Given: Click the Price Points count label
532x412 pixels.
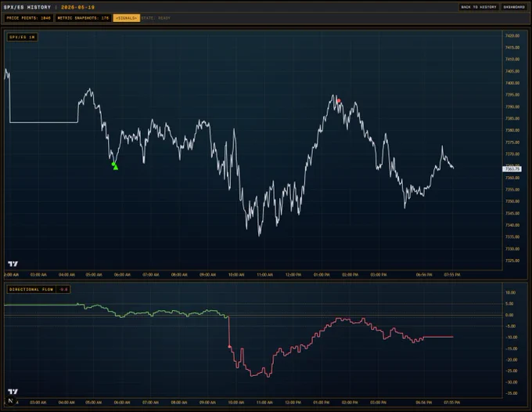Looking at the screenshot, I should [28, 18].
